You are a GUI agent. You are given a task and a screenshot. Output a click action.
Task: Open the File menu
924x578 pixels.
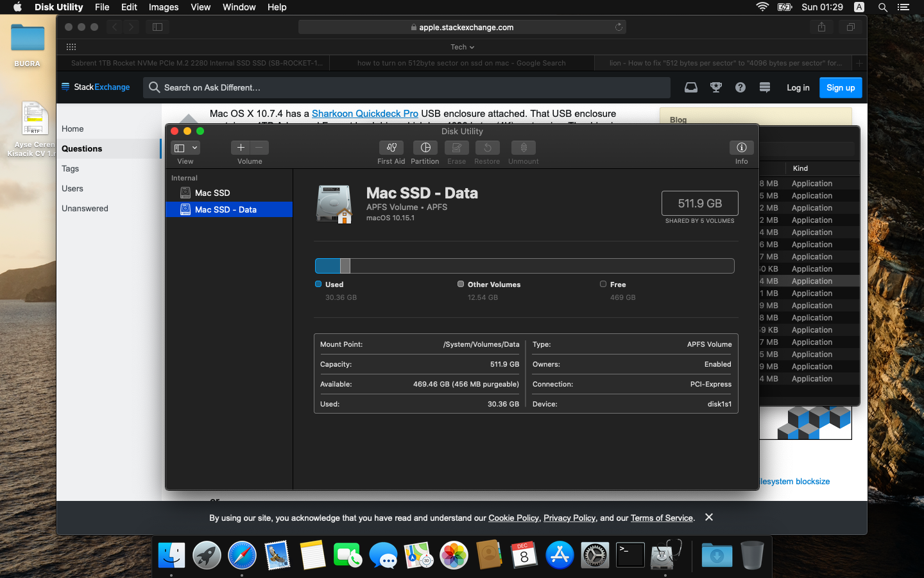102,7
